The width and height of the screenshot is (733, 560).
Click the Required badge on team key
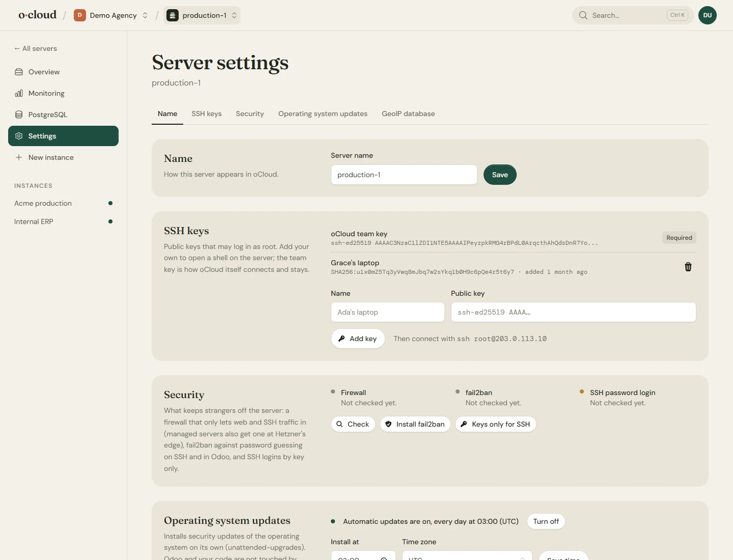[679, 238]
